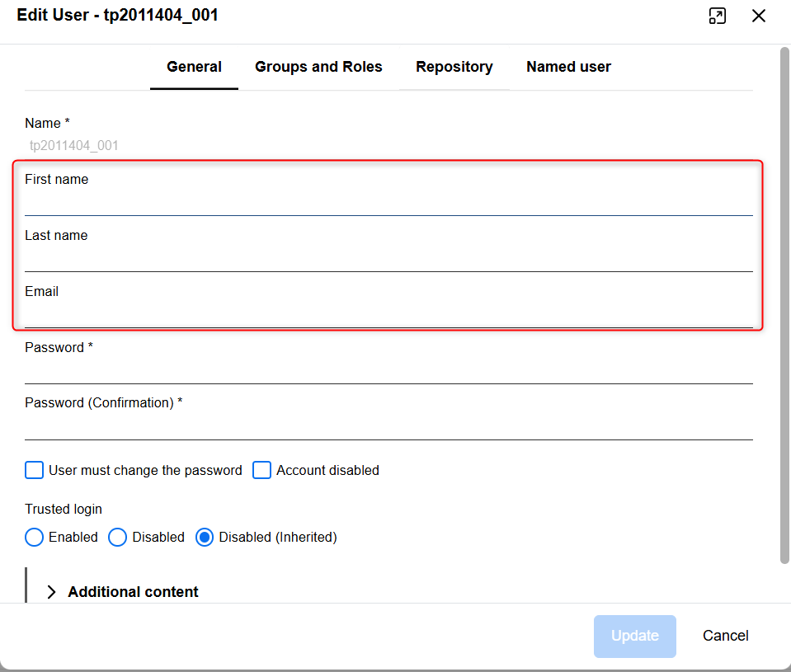Choose Disabled trusted login radio button
This screenshot has width=791, height=672.
pyautogui.click(x=118, y=537)
